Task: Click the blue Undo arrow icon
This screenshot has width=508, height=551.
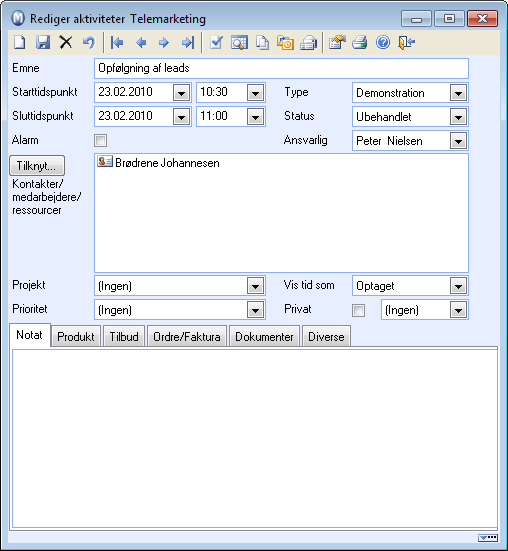Action: point(89,43)
